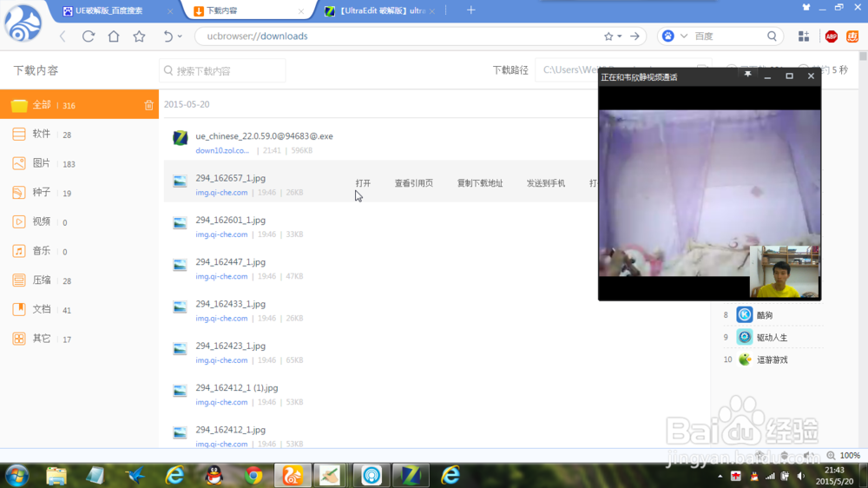Image resolution: width=868 pixels, height=488 pixels.
Task: Open the Windows Start menu
Action: tap(16, 476)
